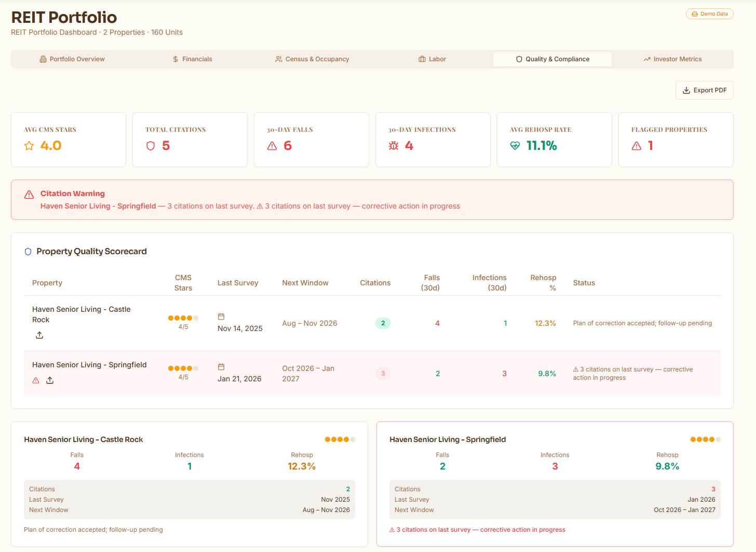Click the green citations badge showing 2
The image size is (756, 552).
click(383, 323)
